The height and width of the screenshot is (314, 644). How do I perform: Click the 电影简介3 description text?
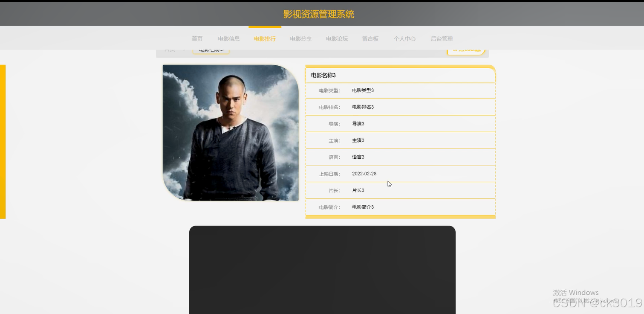pos(363,207)
